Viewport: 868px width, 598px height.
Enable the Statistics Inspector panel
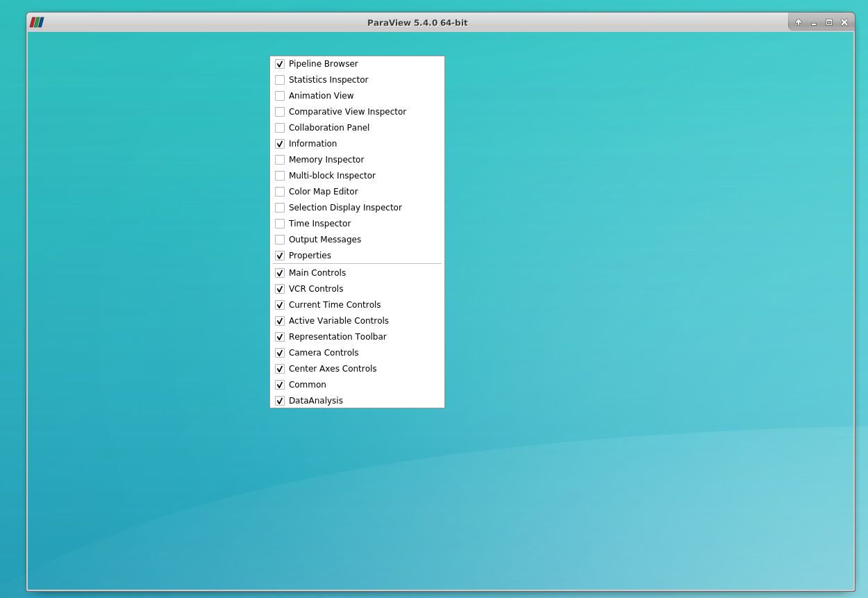tap(357, 80)
